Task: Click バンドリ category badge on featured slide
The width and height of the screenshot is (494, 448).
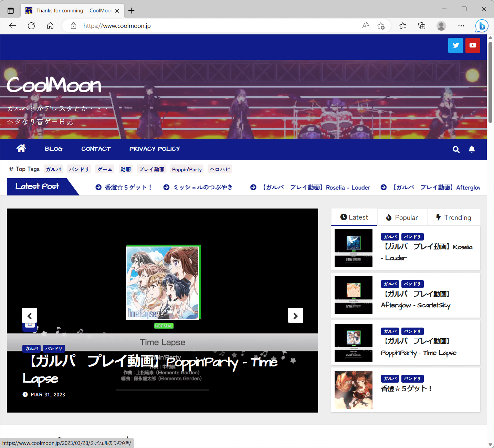Action: pos(54,349)
